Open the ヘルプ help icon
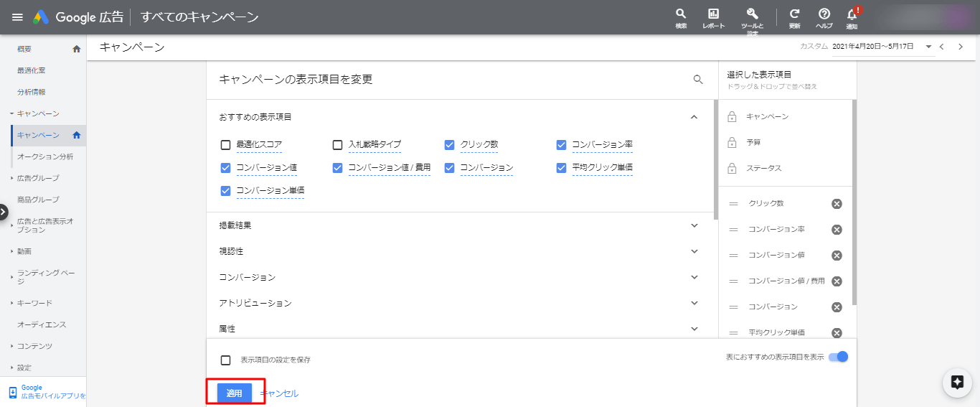 point(824,19)
